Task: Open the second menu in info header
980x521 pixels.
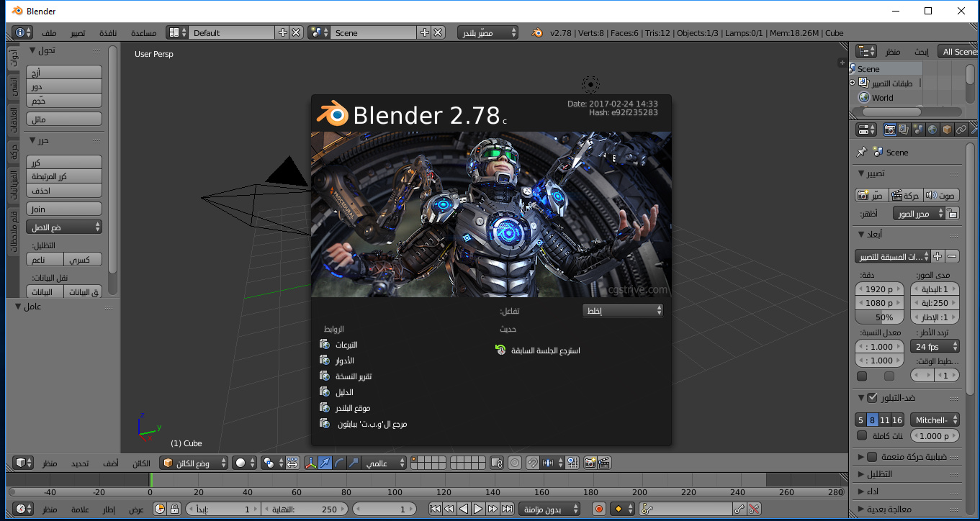Action: click(x=78, y=33)
